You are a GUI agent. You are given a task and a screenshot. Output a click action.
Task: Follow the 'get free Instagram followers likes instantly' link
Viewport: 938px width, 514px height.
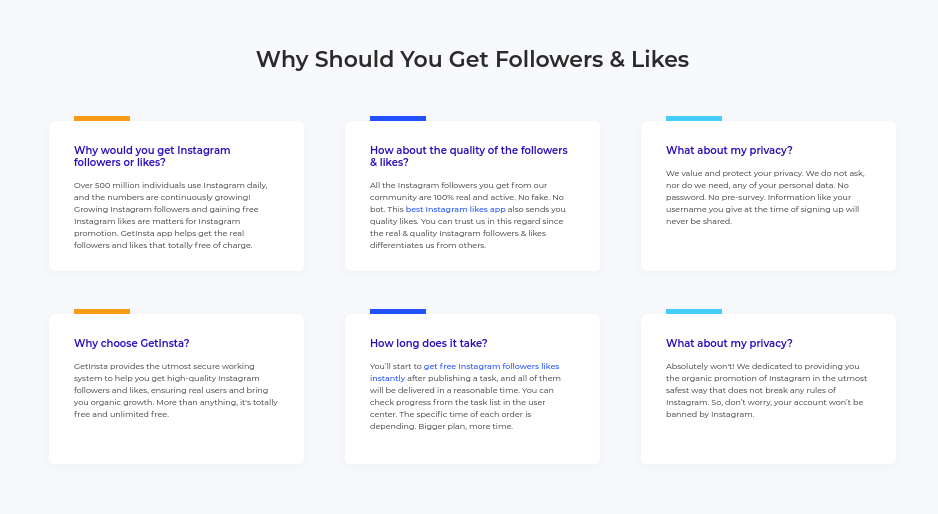464,372
